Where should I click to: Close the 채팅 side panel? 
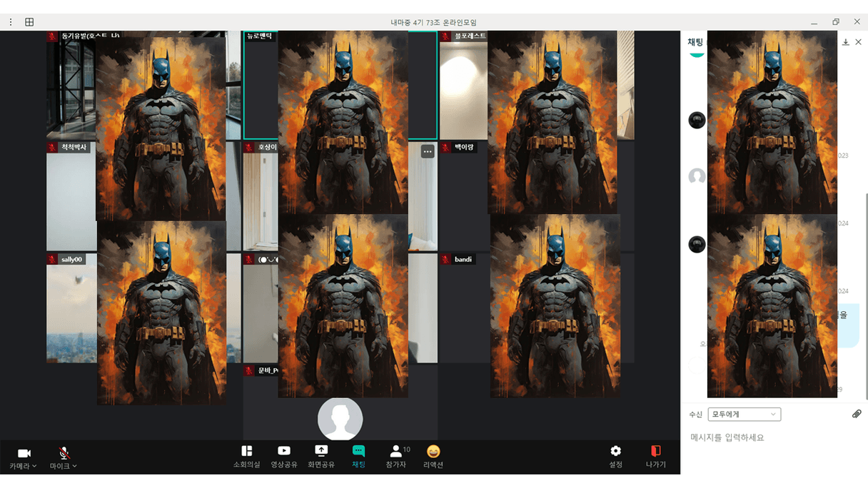pos(859,42)
